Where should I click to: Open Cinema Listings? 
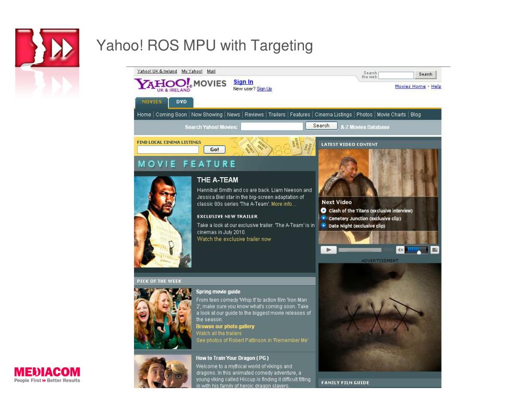click(x=333, y=115)
